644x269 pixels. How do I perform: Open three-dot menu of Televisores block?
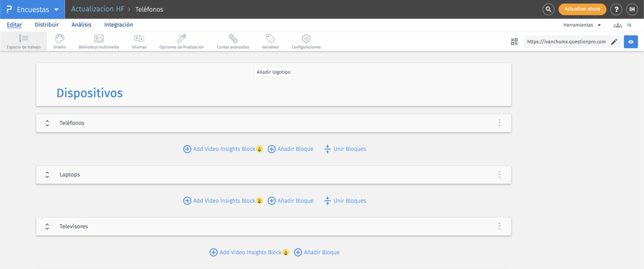(x=499, y=226)
